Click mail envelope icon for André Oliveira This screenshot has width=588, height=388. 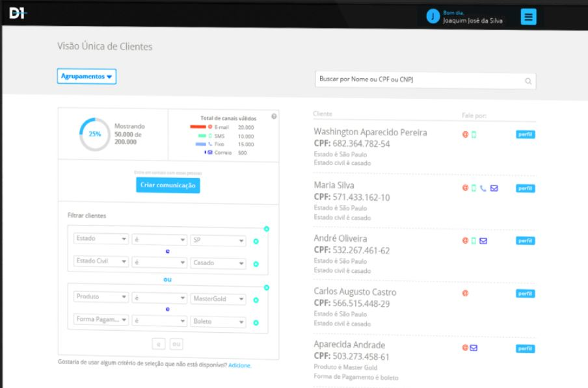(x=483, y=241)
